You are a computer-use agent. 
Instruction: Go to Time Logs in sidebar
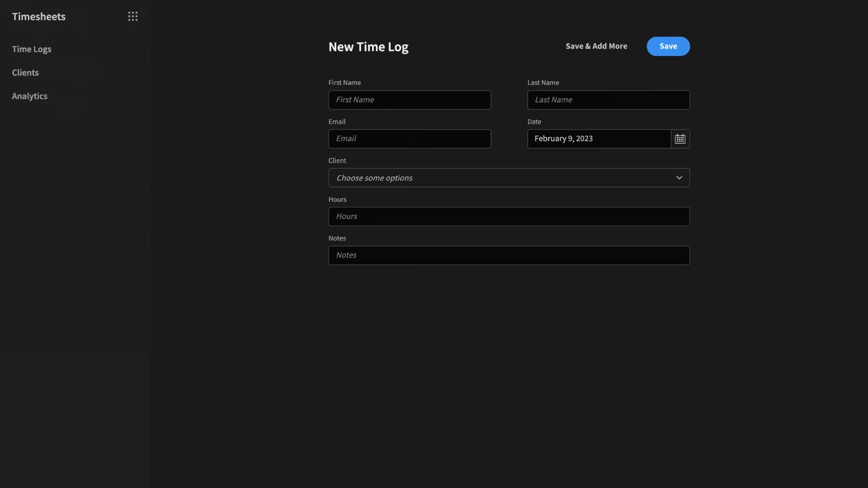[x=31, y=49]
